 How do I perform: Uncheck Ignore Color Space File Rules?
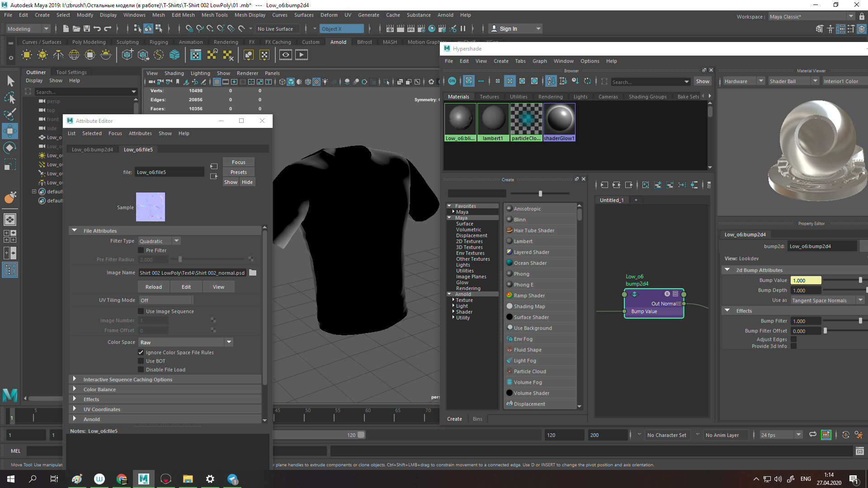(141, 352)
